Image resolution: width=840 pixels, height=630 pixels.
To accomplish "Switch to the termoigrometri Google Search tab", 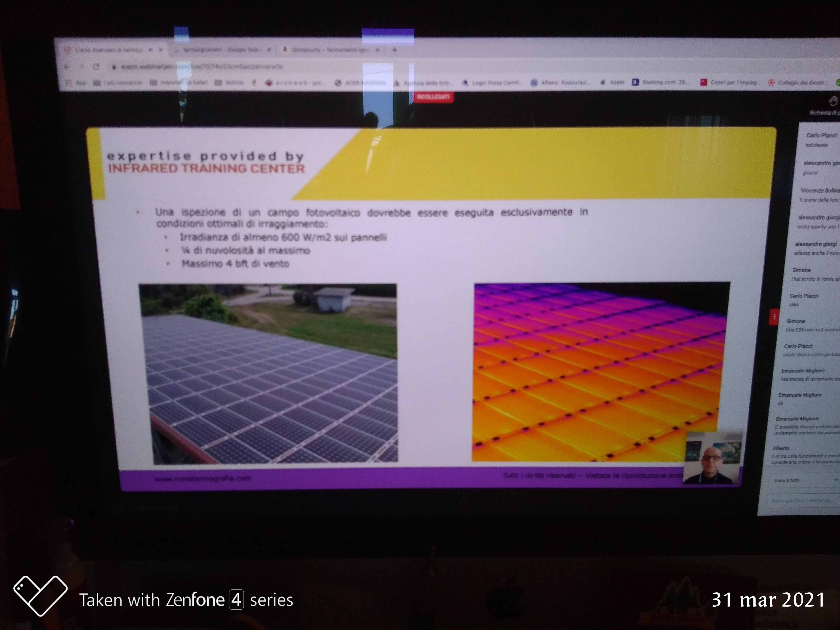I will tap(222, 50).
